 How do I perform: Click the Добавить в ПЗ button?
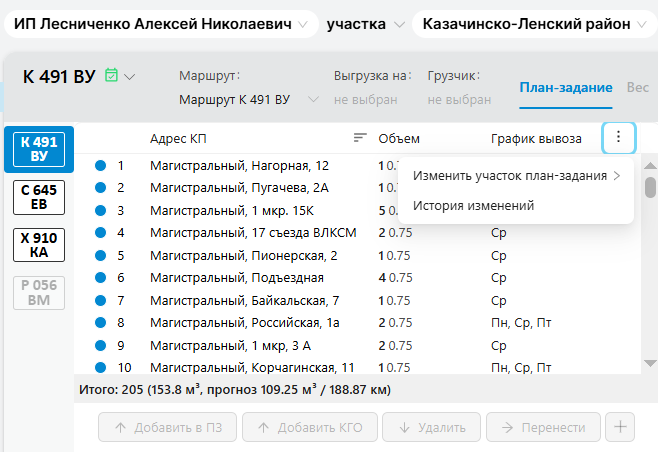click(169, 427)
